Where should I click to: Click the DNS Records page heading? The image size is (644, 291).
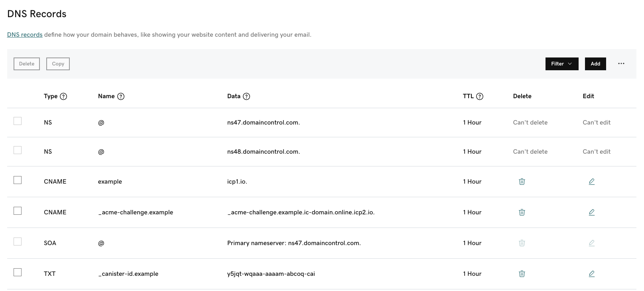tap(37, 14)
